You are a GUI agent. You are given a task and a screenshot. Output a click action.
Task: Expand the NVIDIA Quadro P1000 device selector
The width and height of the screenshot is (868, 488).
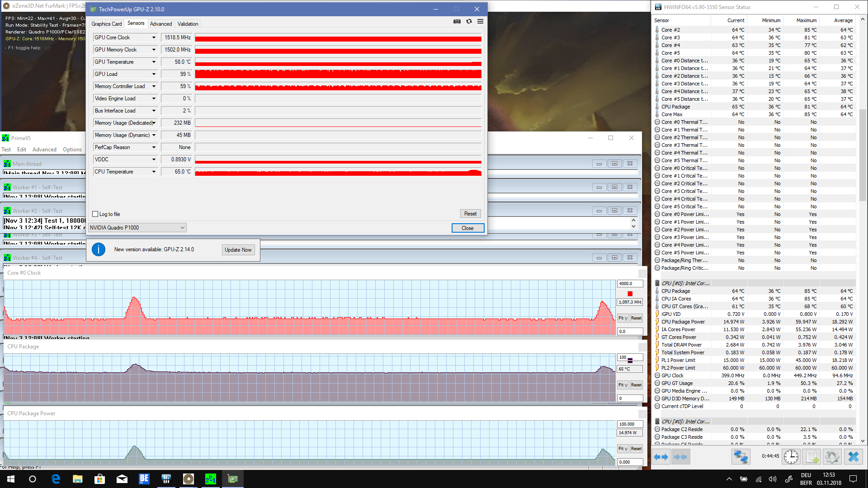click(182, 228)
